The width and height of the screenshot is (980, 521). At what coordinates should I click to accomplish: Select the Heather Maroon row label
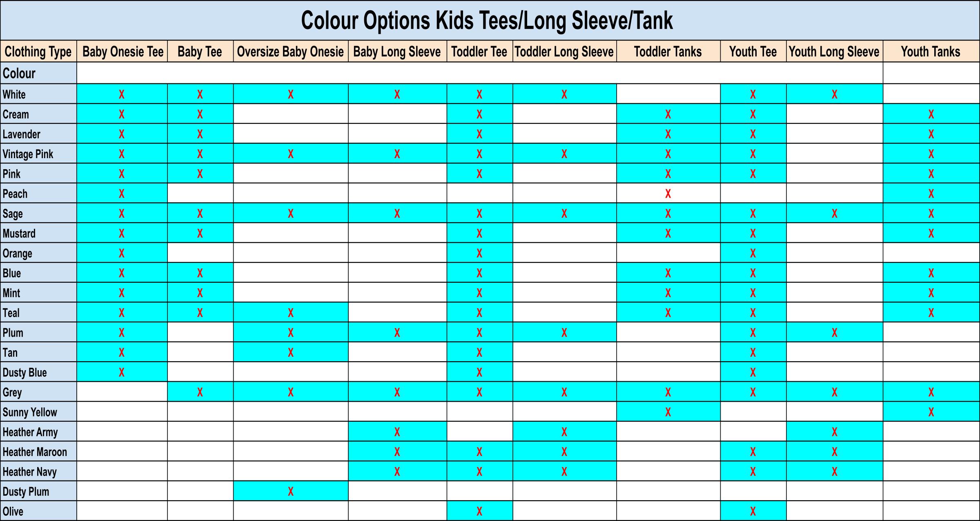(x=35, y=452)
